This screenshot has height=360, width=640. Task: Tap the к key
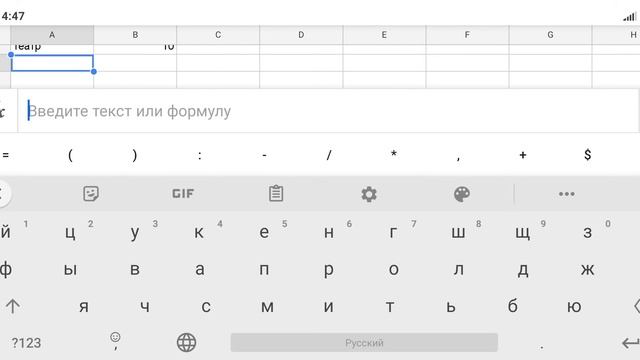click(199, 233)
